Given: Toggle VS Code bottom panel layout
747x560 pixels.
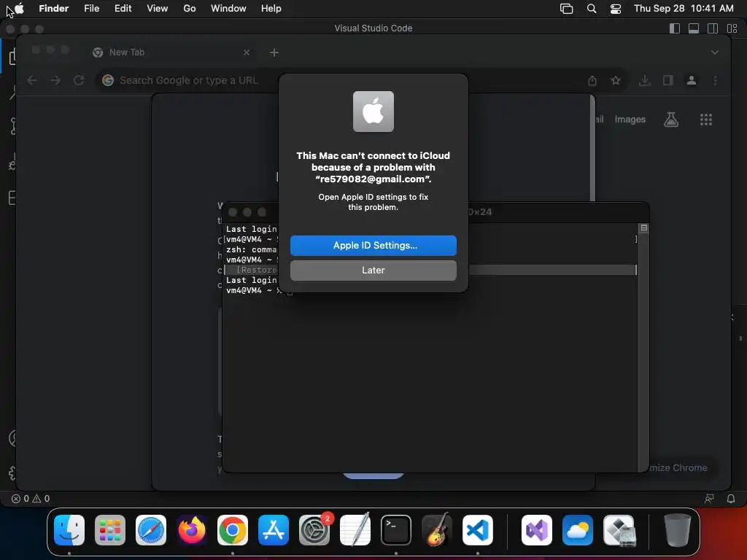Looking at the screenshot, I should [x=694, y=28].
